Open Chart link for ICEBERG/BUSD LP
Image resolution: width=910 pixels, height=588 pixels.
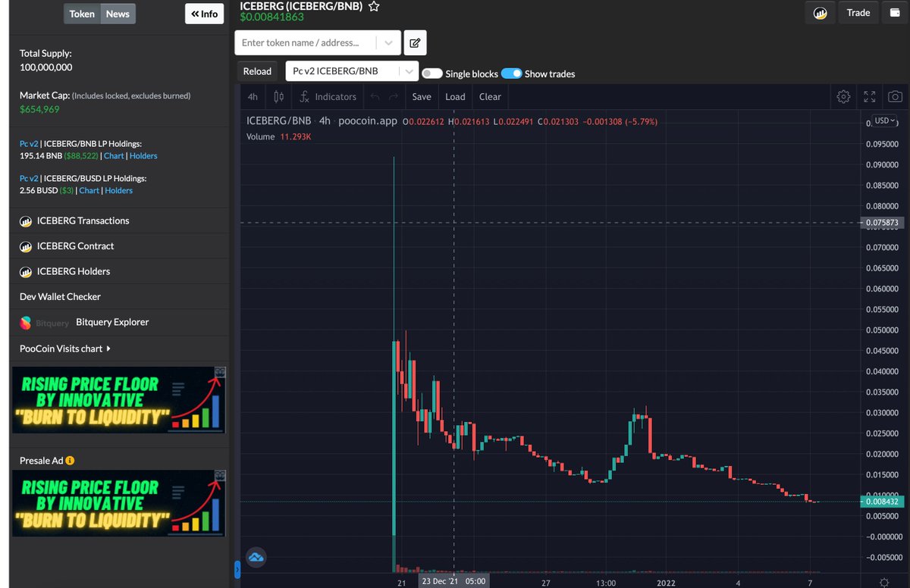coord(89,191)
